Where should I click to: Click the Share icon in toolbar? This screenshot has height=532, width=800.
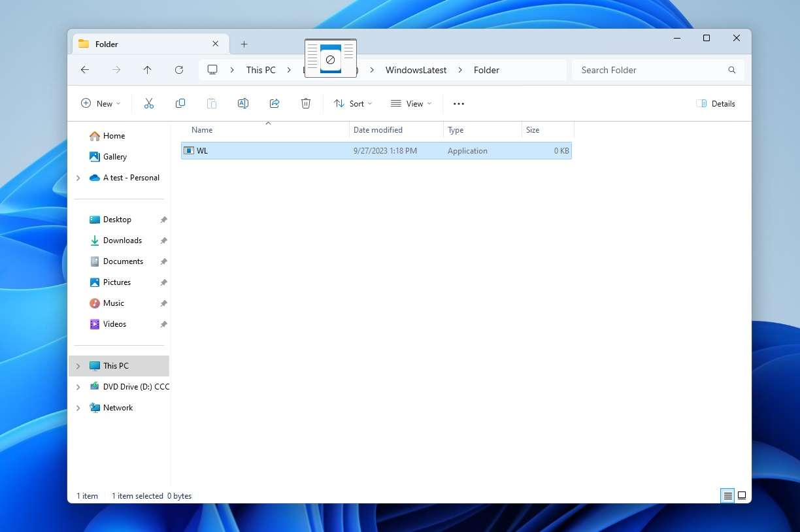tap(275, 103)
